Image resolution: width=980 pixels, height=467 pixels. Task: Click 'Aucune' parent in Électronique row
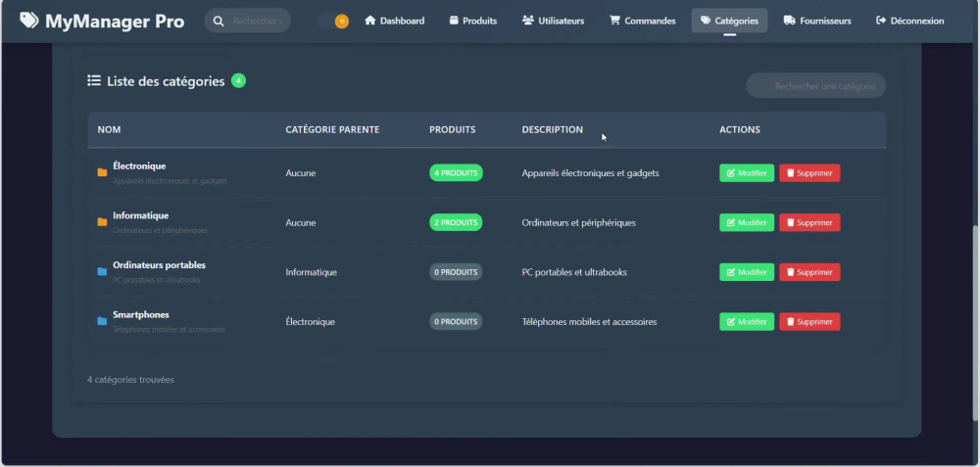pyautogui.click(x=301, y=173)
